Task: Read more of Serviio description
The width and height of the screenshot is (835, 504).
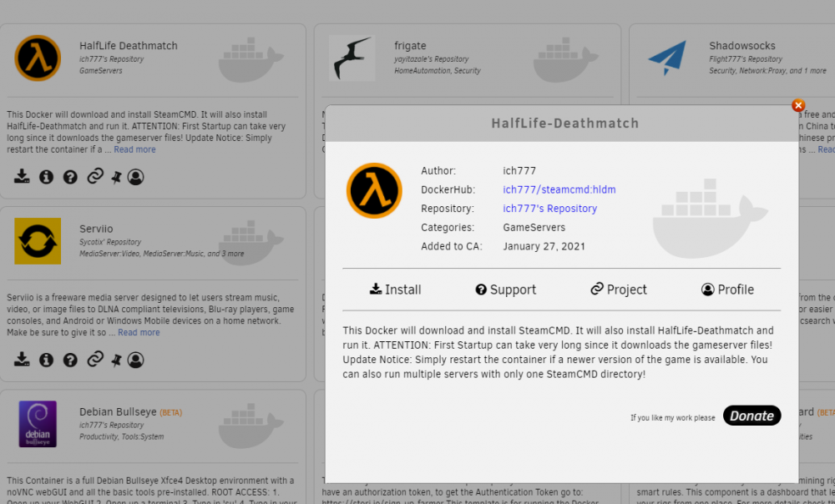Action: 139,333
